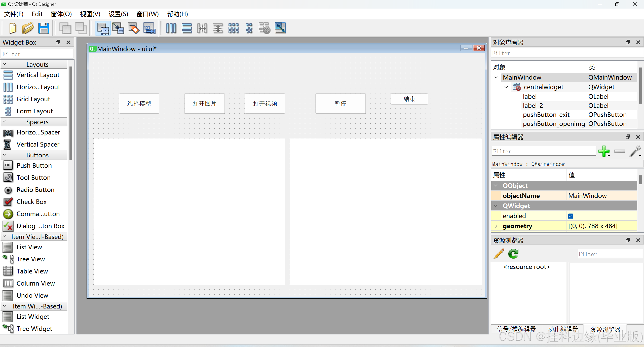Switch to Edit Tab Order mode
The width and height of the screenshot is (644, 347).
[x=149, y=28]
